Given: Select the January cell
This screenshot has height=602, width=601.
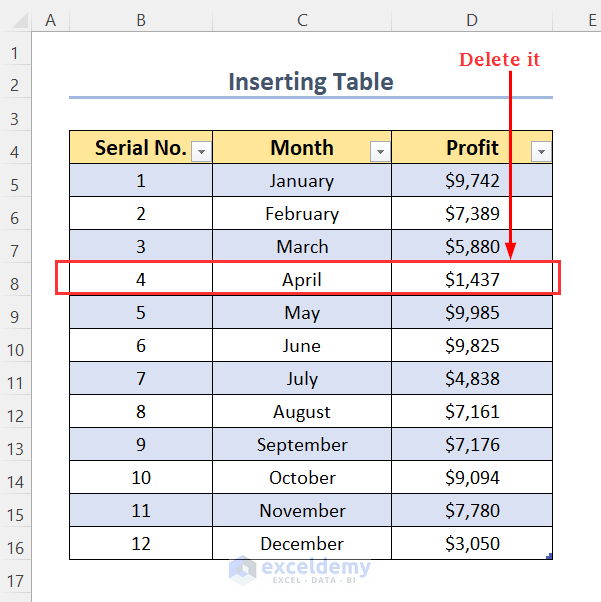Looking at the screenshot, I should (302, 181).
